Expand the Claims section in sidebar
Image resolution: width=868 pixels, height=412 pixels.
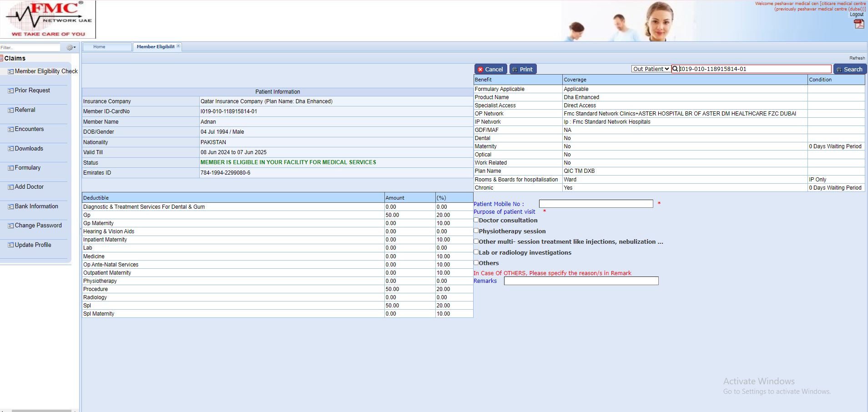point(15,58)
